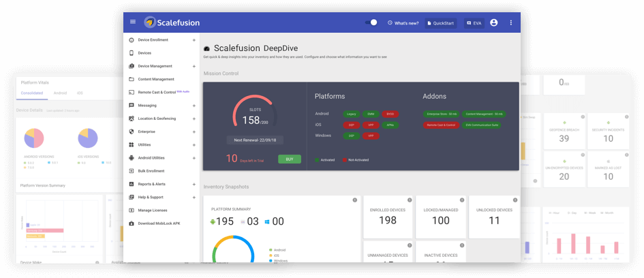Screen dimensions: 644x278
Task: Click the Reports & Alerts icon
Action: [x=132, y=184]
